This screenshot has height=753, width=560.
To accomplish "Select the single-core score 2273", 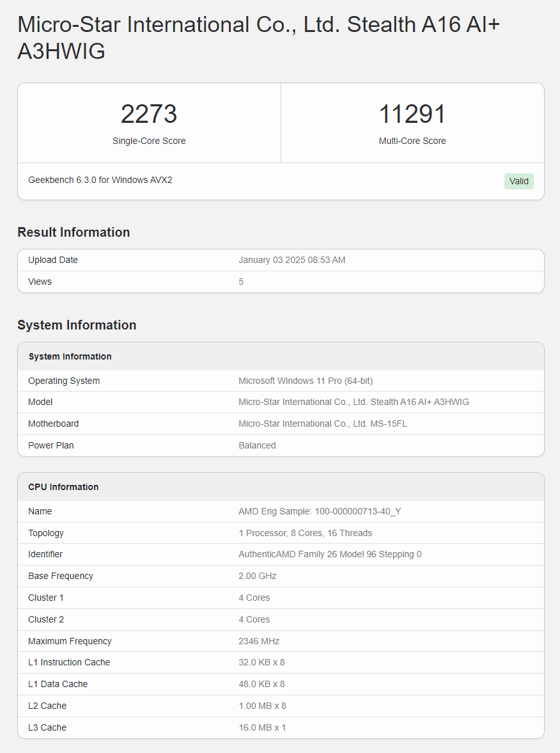I will [x=149, y=114].
